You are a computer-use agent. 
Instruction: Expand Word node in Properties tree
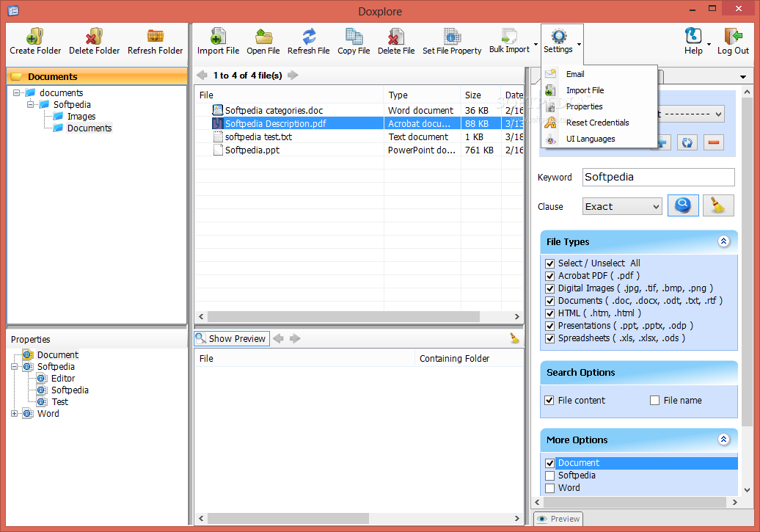pyautogui.click(x=14, y=414)
